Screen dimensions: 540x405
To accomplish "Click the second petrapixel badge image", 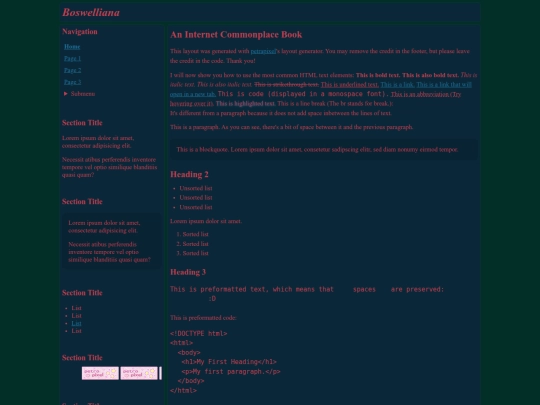I will point(139,373).
